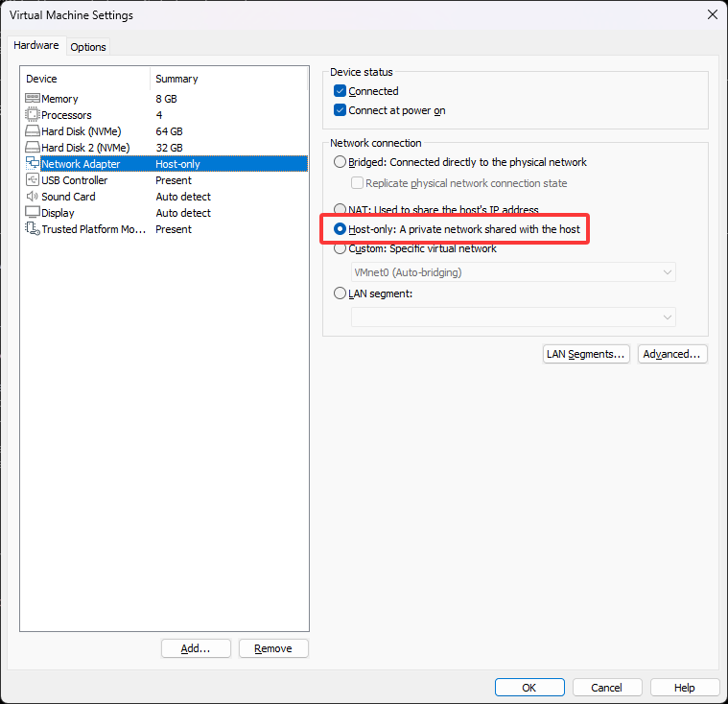Screen dimensions: 728x704
Task: Click the Processors chip icon
Action: pos(32,115)
